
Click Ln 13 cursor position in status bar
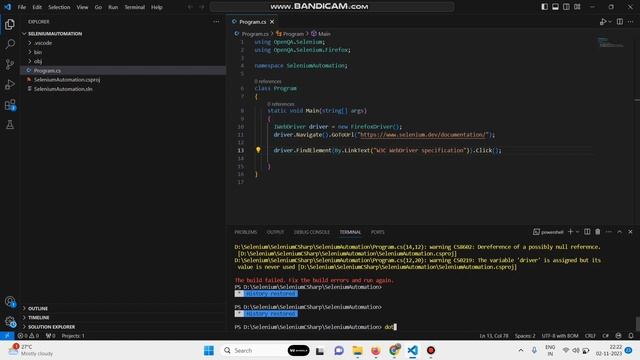pos(494,336)
